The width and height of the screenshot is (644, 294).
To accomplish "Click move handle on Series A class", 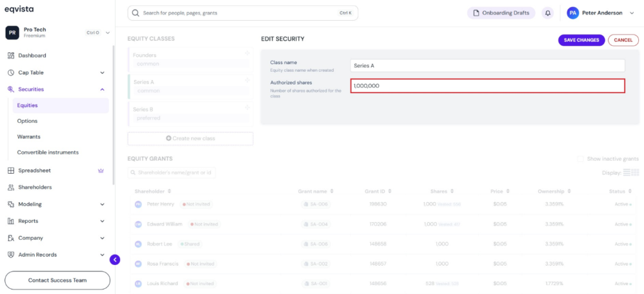I will [247, 80].
